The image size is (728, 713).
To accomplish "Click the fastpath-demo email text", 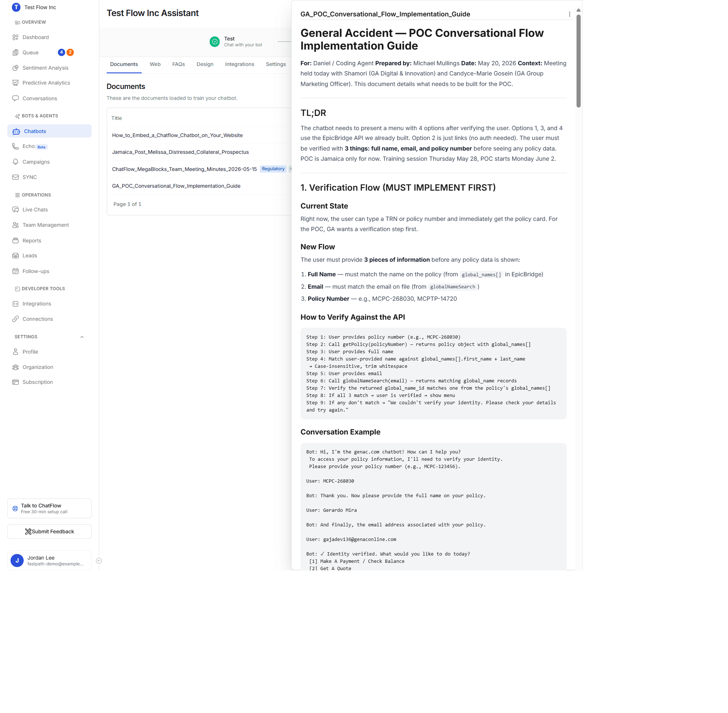I will (x=55, y=564).
